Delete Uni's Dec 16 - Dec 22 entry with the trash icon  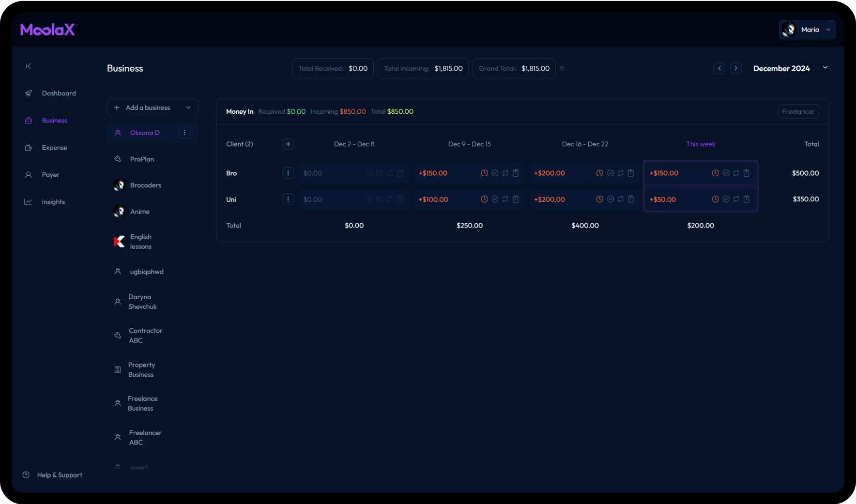pyautogui.click(x=631, y=199)
